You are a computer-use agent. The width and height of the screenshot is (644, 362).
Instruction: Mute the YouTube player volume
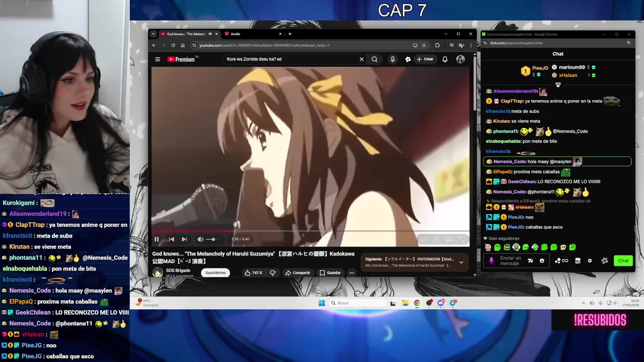coord(200,239)
